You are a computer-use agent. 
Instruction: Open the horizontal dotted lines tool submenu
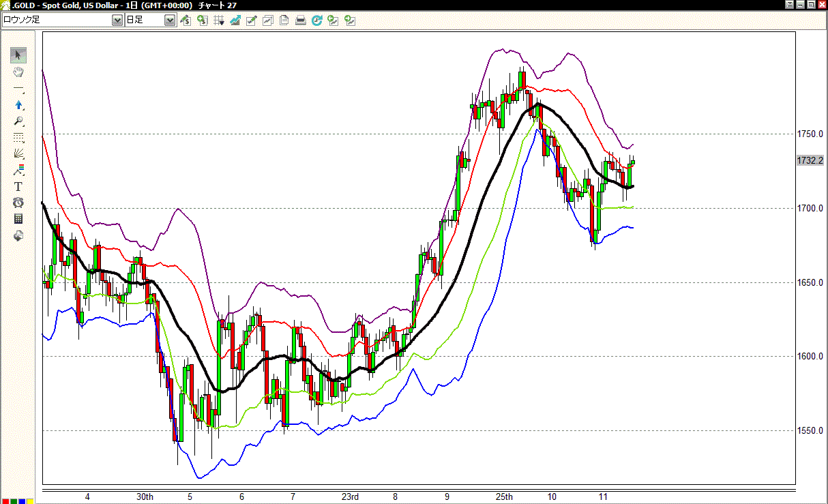pos(18,138)
